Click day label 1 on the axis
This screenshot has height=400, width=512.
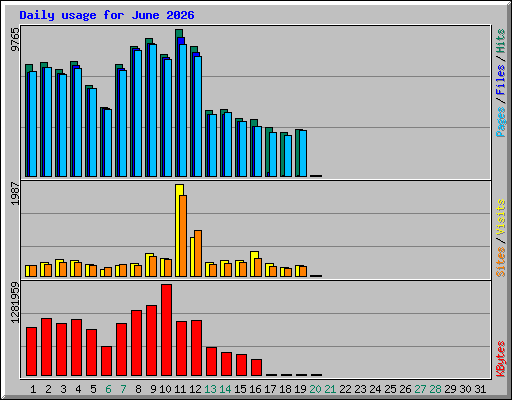(33, 389)
